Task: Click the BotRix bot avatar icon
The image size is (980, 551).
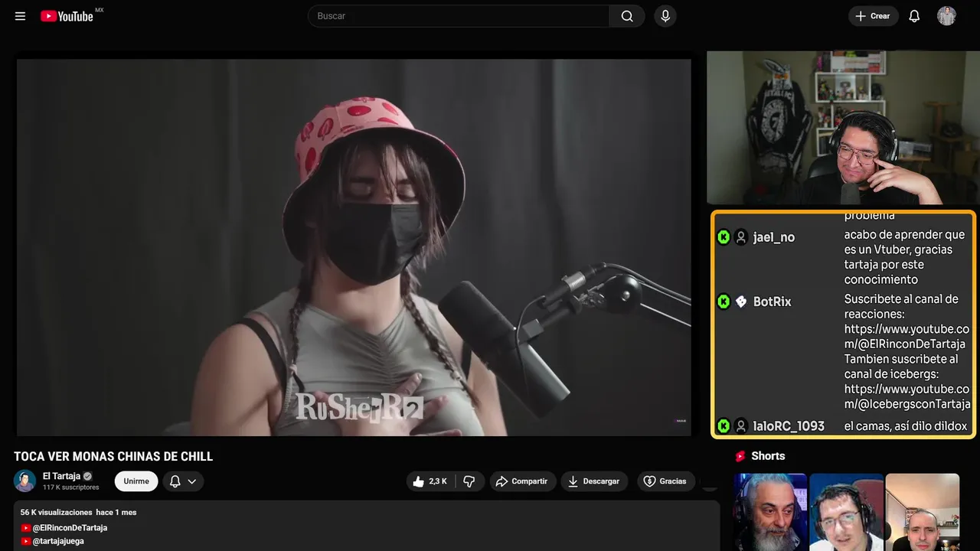Action: pos(740,302)
